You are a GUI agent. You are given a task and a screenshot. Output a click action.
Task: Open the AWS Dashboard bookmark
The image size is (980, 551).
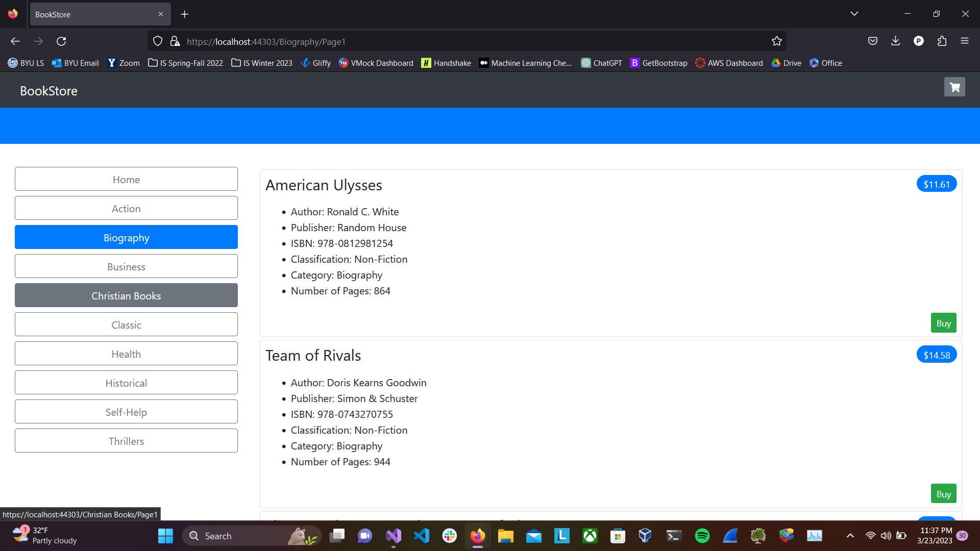coord(729,63)
